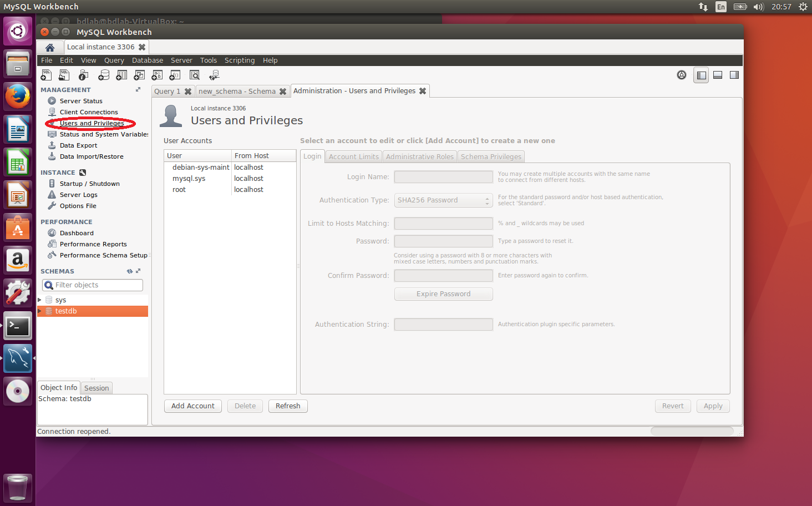Reconnect to DBMS toolbar icon
812x506 pixels.
(214, 75)
